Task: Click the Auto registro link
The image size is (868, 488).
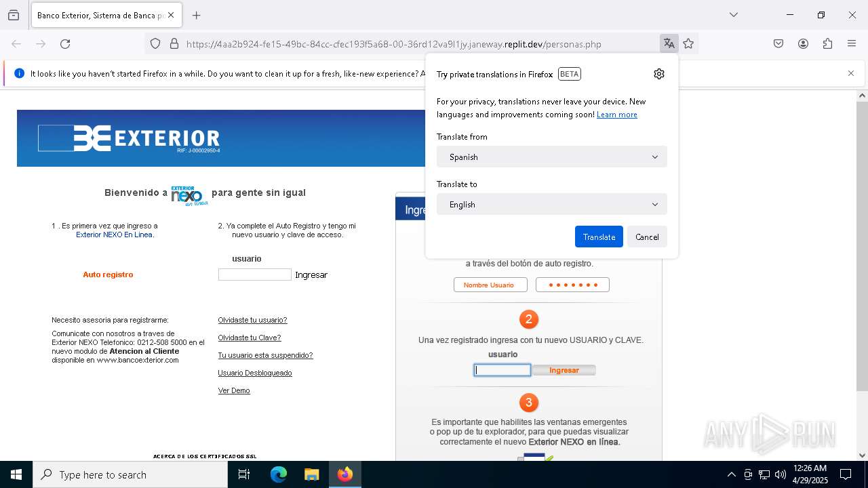Action: [108, 274]
